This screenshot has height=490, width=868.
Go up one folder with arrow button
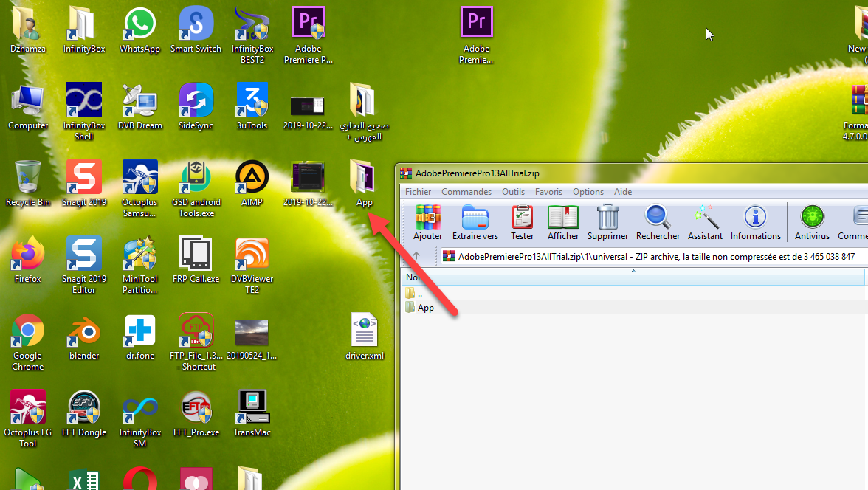point(416,256)
